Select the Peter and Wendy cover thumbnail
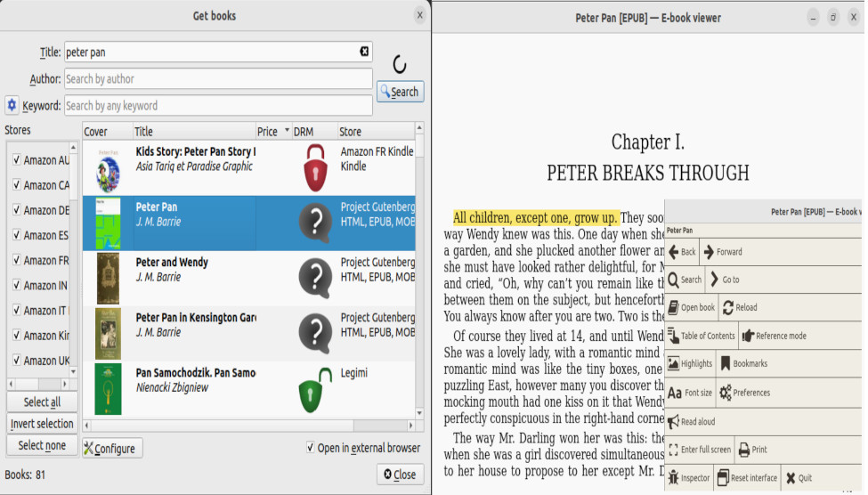This screenshot has height=495, width=868. (x=108, y=279)
